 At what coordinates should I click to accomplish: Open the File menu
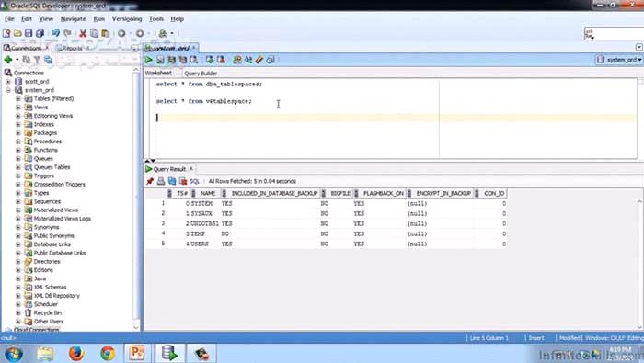tap(9, 19)
